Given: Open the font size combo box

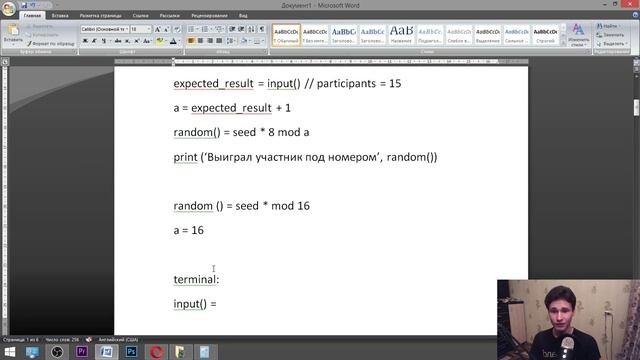Looking at the screenshot, I should 141,29.
